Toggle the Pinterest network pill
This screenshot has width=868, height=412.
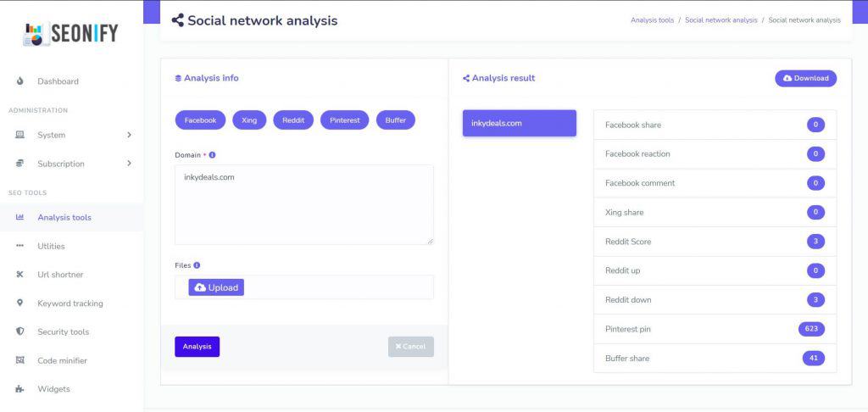coord(344,120)
